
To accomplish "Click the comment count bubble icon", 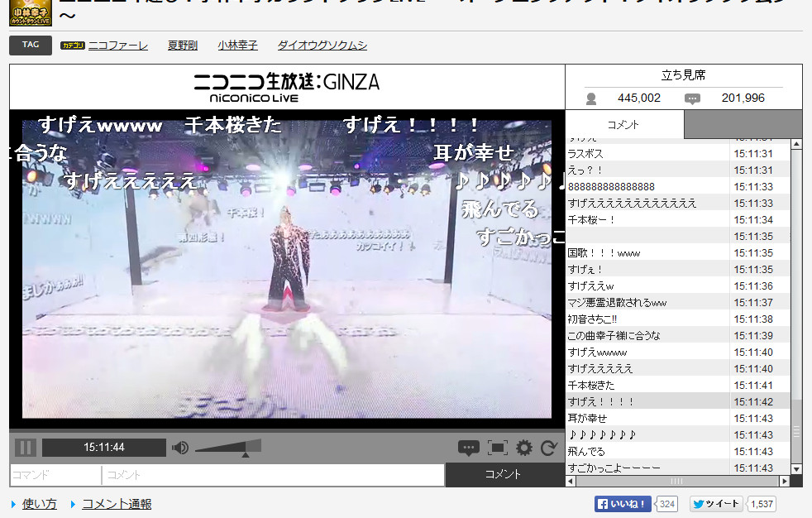I will (x=692, y=98).
